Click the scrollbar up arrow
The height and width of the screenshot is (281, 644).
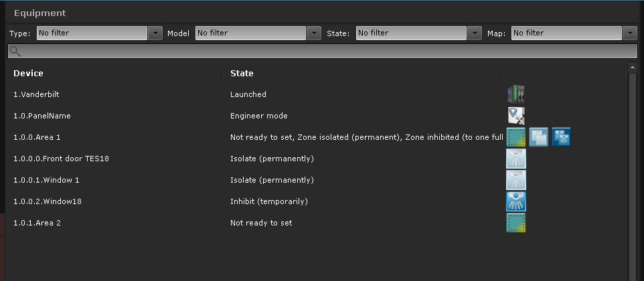tap(632, 68)
